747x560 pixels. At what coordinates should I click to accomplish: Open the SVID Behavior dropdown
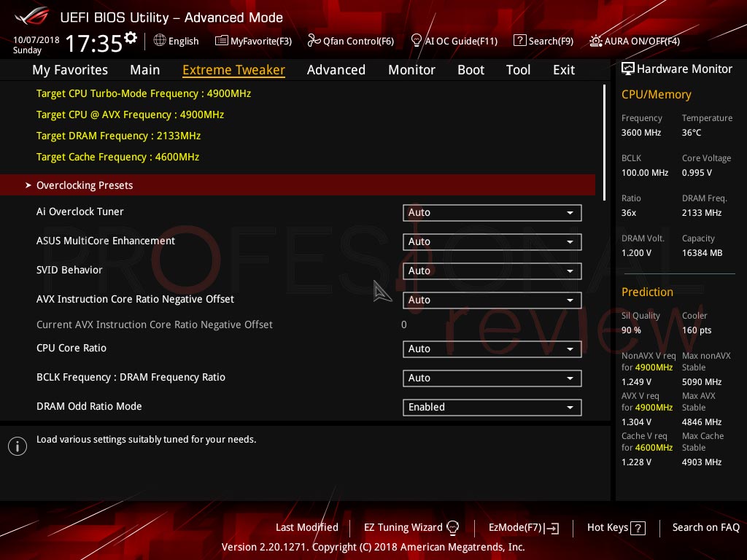point(492,271)
